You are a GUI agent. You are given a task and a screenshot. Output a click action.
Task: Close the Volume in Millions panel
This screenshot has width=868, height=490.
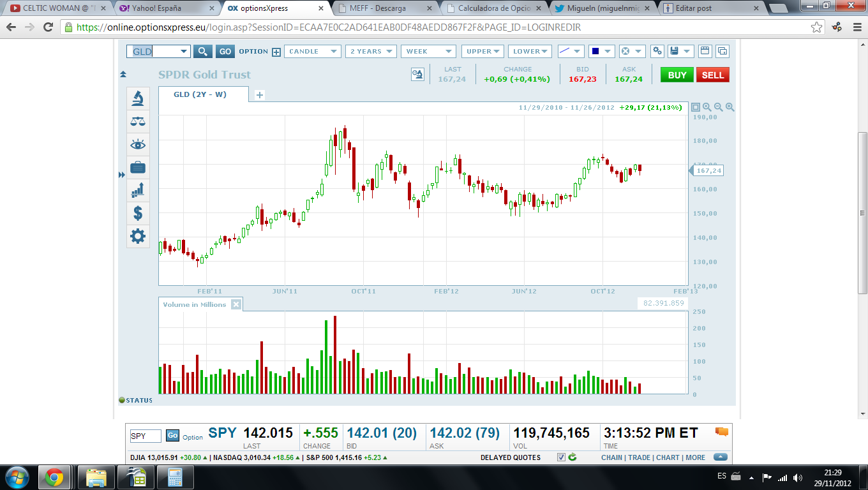236,304
